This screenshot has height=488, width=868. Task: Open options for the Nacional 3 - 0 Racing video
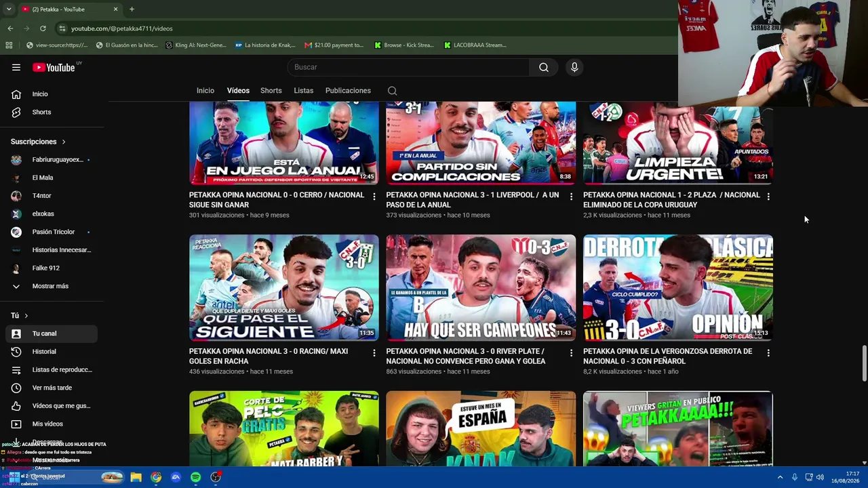point(374,353)
